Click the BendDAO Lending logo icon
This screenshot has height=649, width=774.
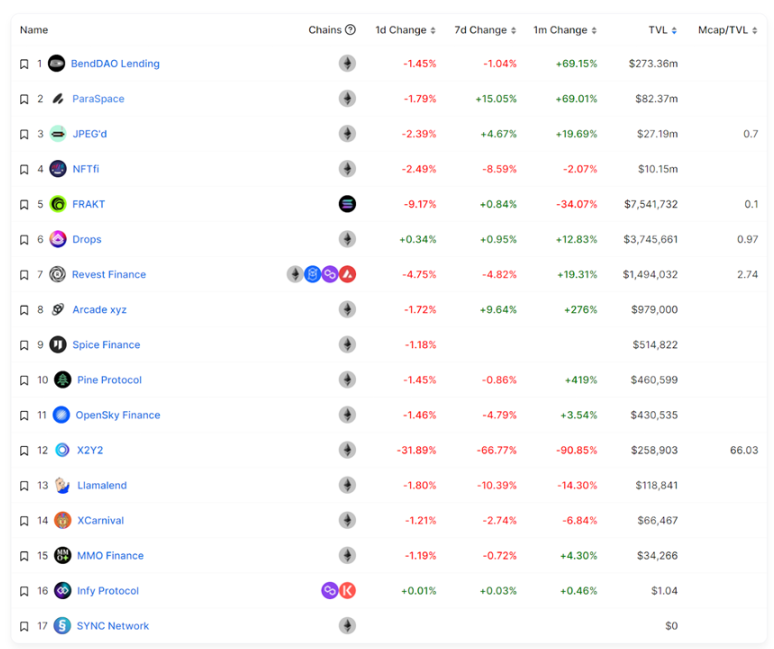(x=57, y=64)
